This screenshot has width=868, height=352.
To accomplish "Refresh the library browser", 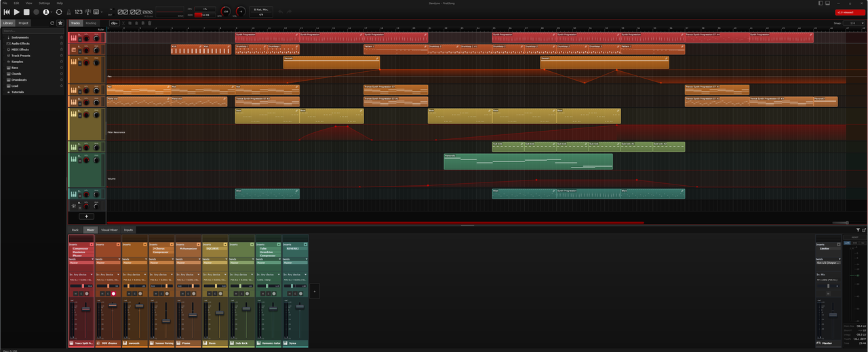I will [x=52, y=23].
